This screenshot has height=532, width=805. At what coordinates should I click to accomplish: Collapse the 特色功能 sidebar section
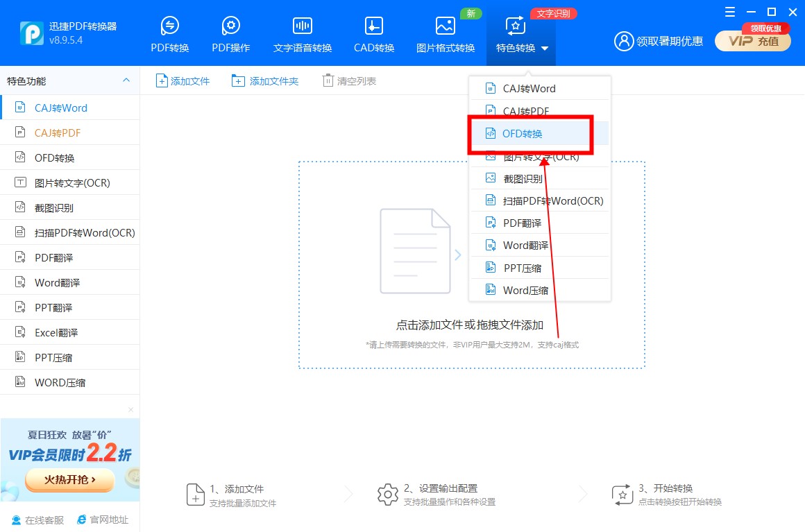click(x=126, y=80)
